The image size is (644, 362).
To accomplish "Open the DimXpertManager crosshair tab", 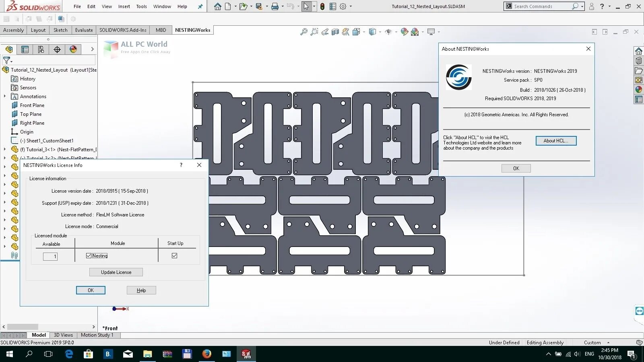I will pyautogui.click(x=57, y=49).
